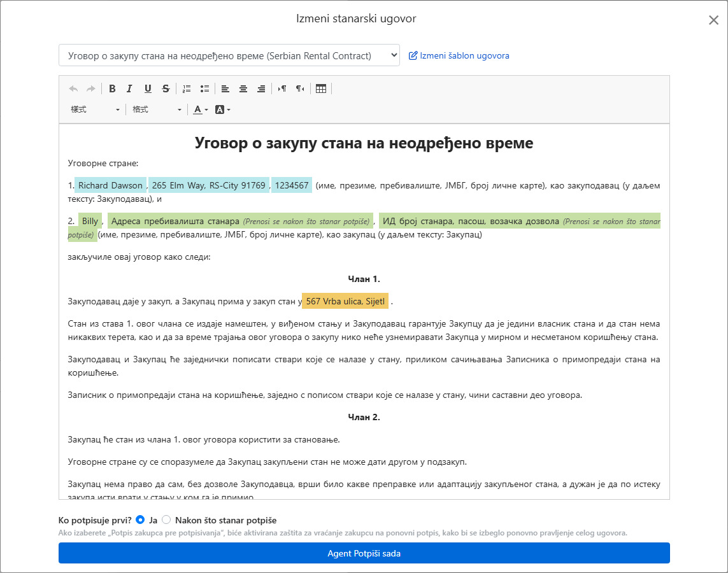This screenshot has width=728, height=573.
Task: Click the 265 Elm Way address placeholder
Action: (209, 185)
